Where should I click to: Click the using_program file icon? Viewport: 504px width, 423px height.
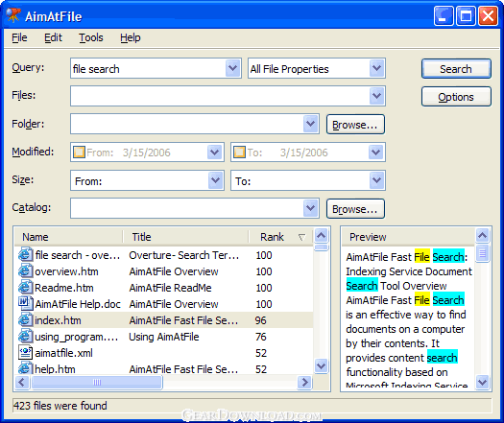[x=25, y=337]
